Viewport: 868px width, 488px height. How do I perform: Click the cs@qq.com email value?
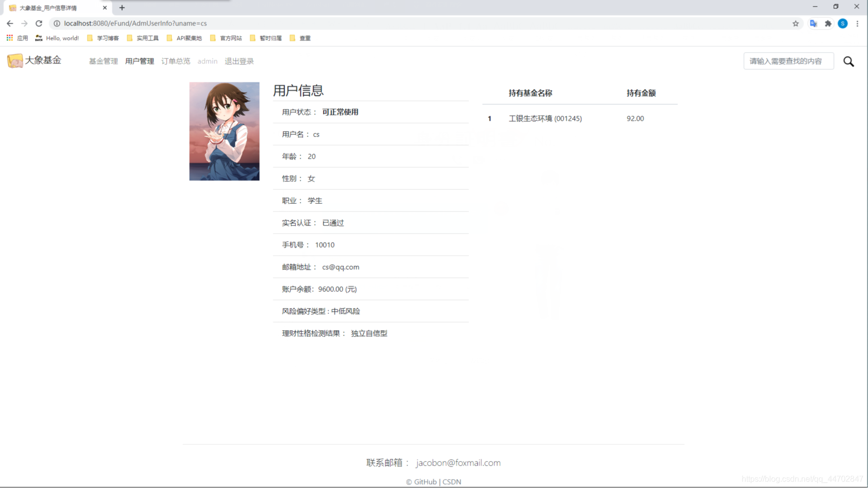(x=341, y=267)
